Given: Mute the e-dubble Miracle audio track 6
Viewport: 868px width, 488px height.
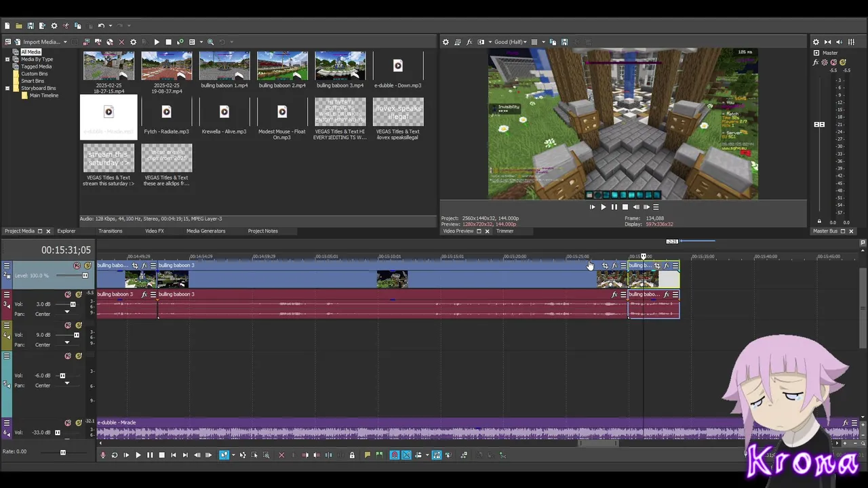Looking at the screenshot, I should point(68,424).
